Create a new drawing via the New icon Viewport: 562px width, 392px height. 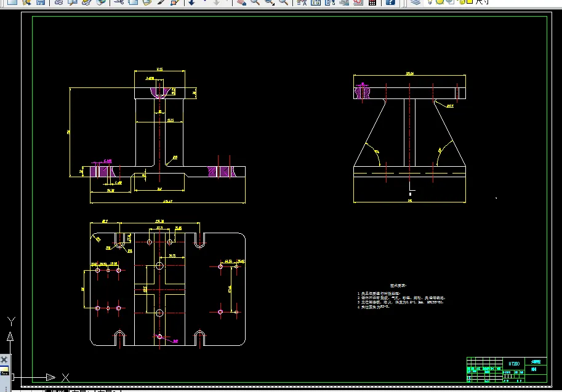[x=12, y=2]
